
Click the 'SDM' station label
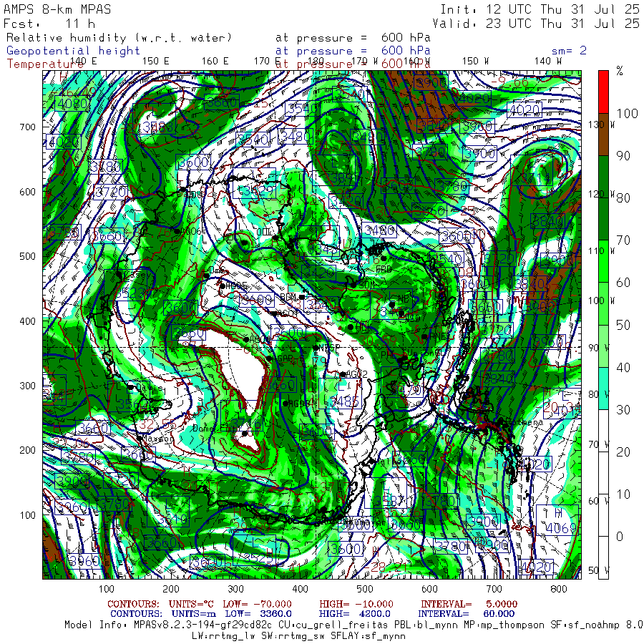coord(367,285)
